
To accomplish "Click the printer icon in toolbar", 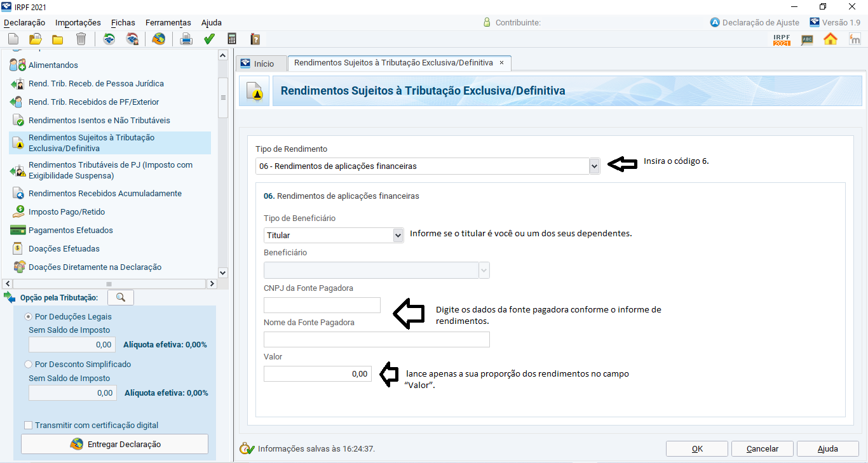I will click(186, 39).
